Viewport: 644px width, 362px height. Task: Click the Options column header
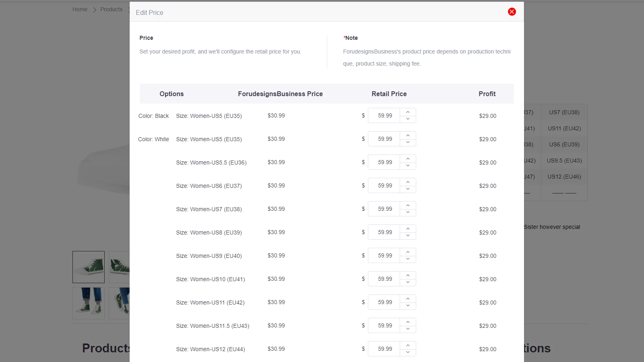(171, 94)
